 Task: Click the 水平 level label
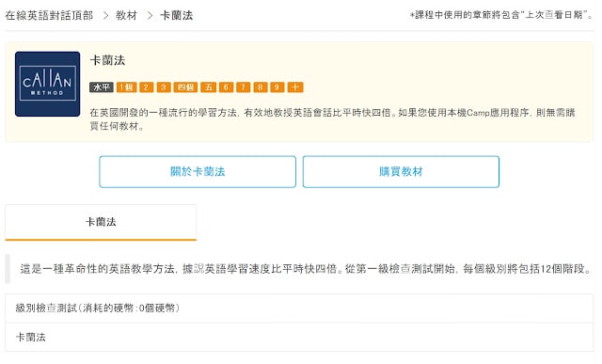click(102, 87)
